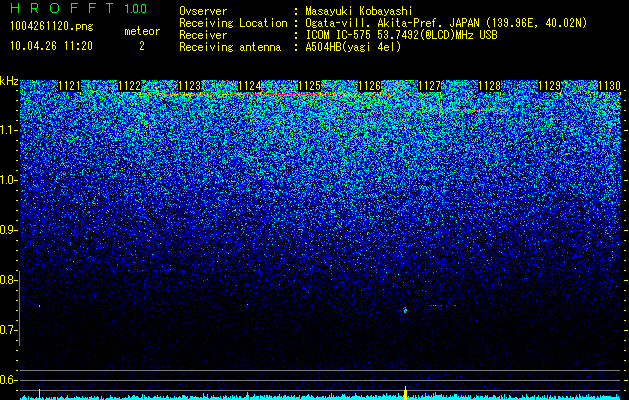Click the tall yellow spike in the bottom power graph
629x400 pixels.
pos(405,393)
